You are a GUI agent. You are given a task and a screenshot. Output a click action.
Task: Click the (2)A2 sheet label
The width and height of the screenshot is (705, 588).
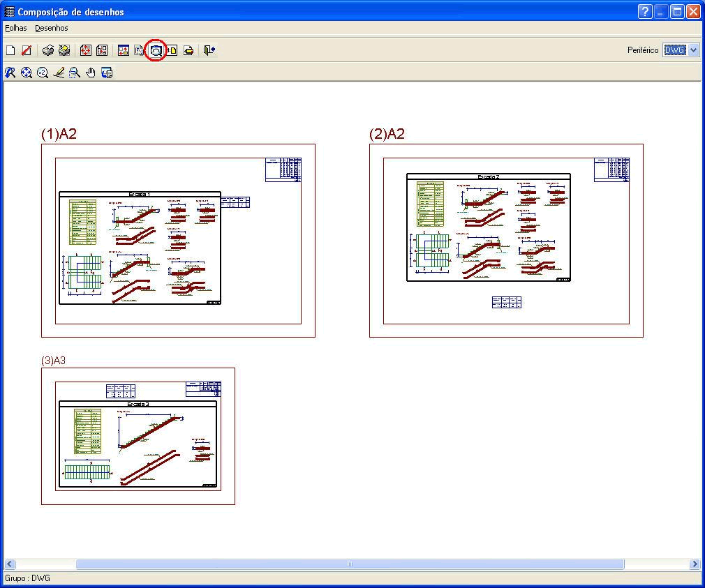[387, 134]
